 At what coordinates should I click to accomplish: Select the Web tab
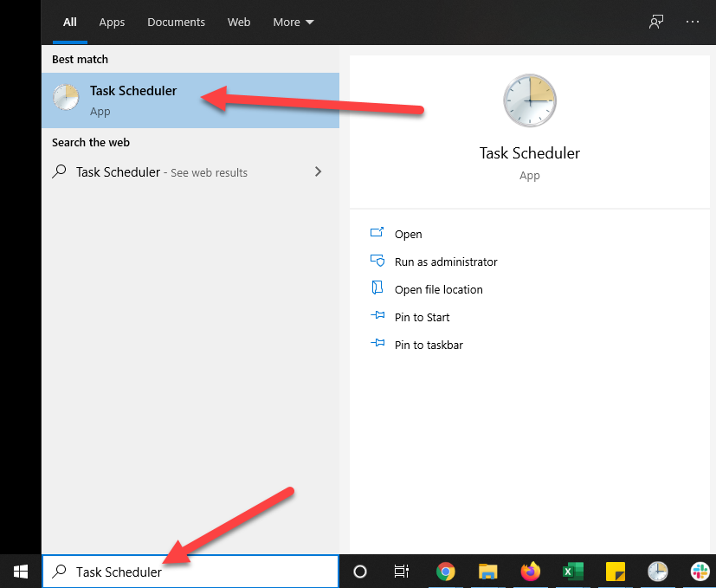239,22
